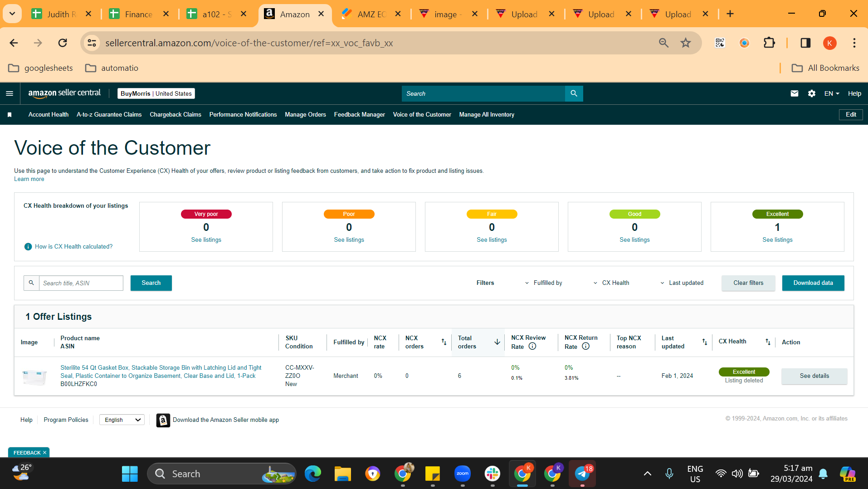Open the Sterilite 54 Qt Gasket Box link
The image size is (868, 489).
pos(161,372)
